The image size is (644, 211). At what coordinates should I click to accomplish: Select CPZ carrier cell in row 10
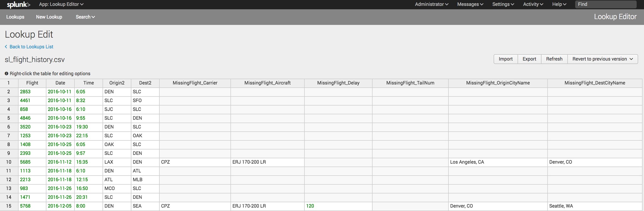tap(195, 162)
